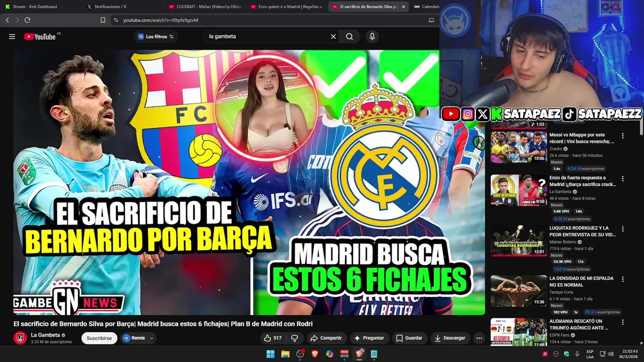Open options for 'ALEMANIA RESCATÓ' video
Screen dimensions: 644x362
pyautogui.click(x=623, y=322)
